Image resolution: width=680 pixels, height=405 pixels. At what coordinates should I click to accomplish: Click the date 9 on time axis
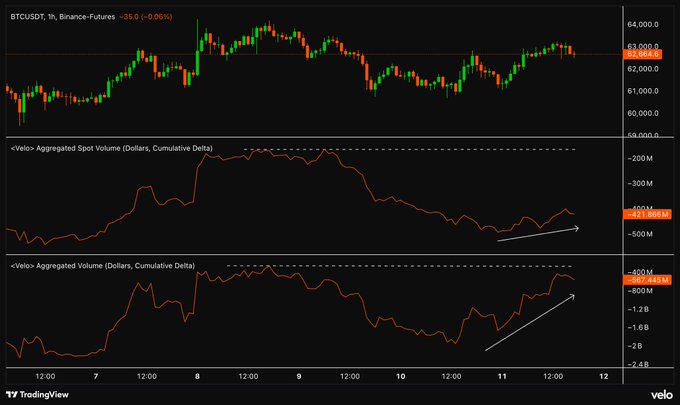[299, 376]
